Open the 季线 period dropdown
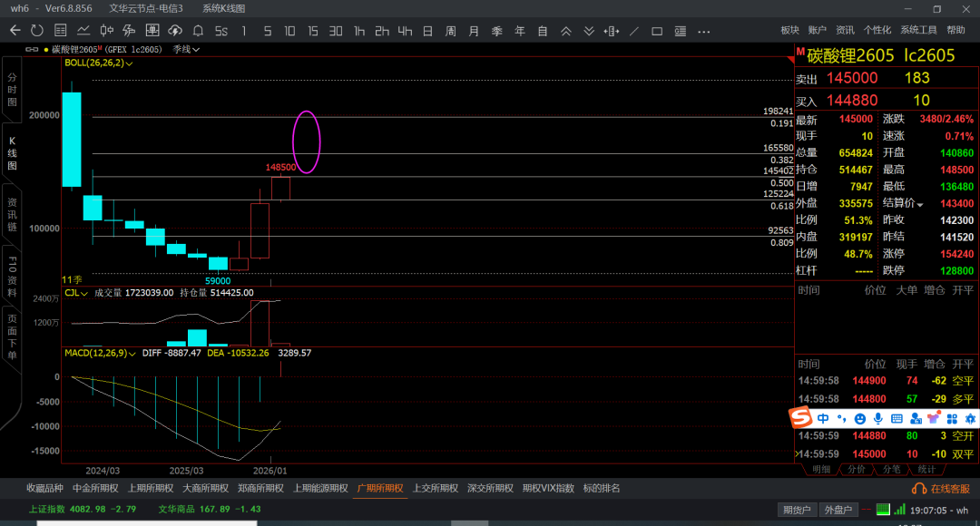The height and width of the screenshot is (526, 980). pos(186,49)
